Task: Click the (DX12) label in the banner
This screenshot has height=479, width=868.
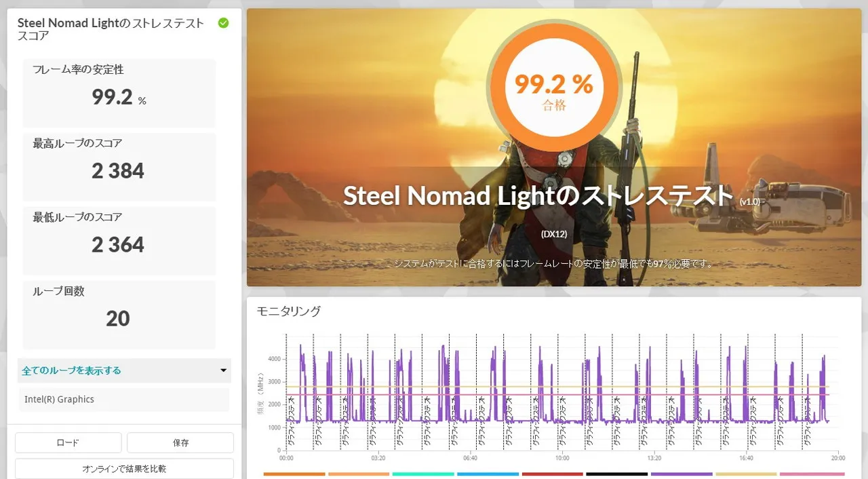Action: pyautogui.click(x=554, y=235)
